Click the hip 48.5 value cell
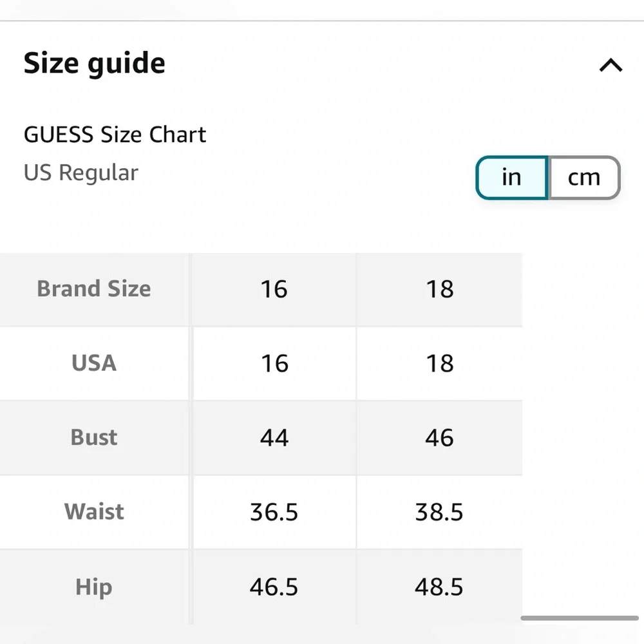Screen dimensions: 644x644 pyautogui.click(x=439, y=587)
